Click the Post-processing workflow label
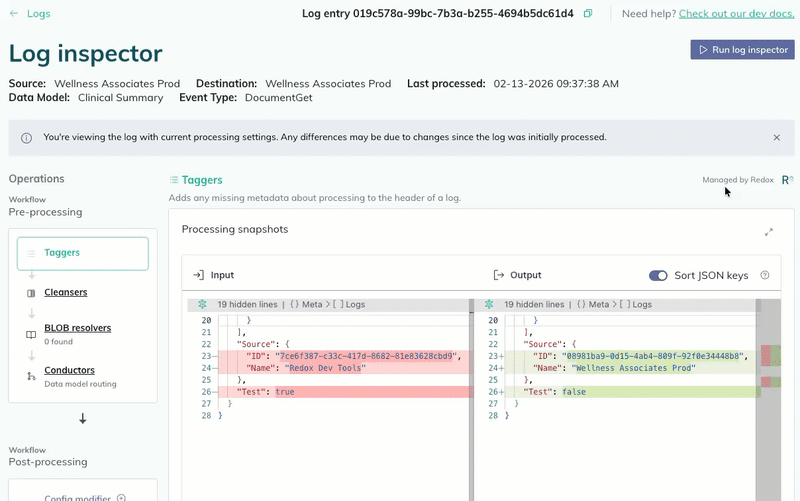Screen dimensions: 800x501 point(48,462)
